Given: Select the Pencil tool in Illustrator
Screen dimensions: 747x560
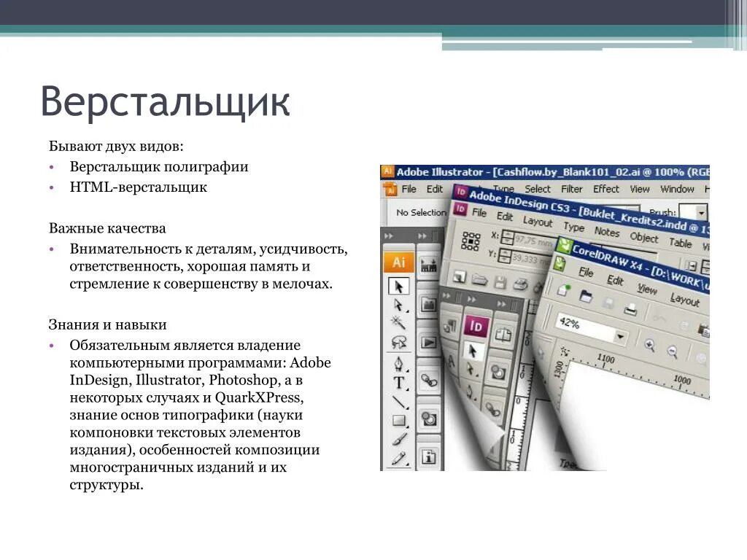Looking at the screenshot, I should tap(399, 458).
